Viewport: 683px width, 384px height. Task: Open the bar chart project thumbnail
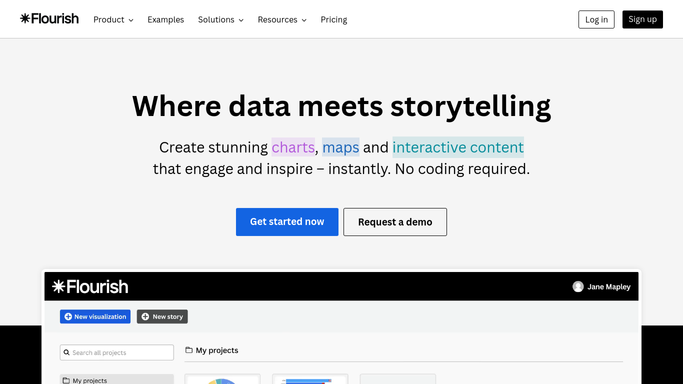(x=310, y=379)
